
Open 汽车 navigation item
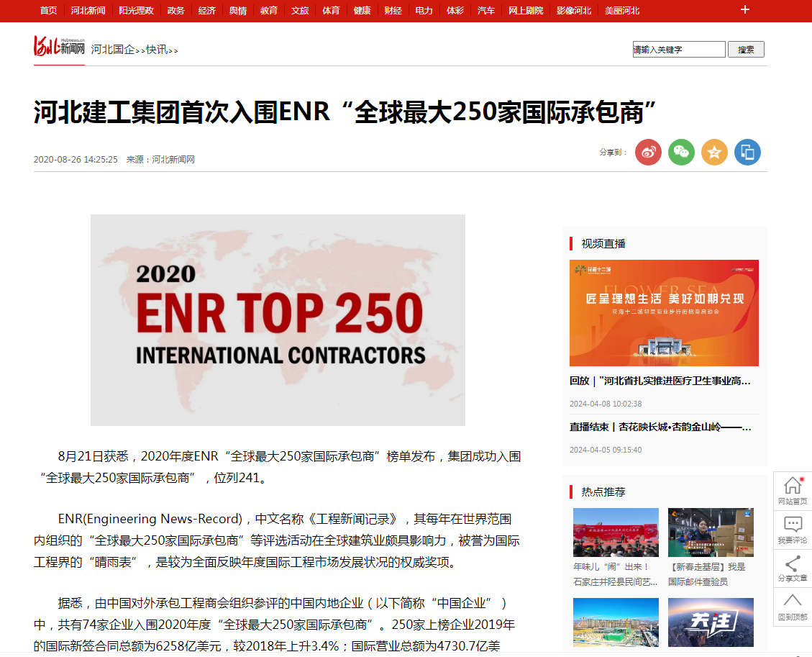(x=486, y=10)
